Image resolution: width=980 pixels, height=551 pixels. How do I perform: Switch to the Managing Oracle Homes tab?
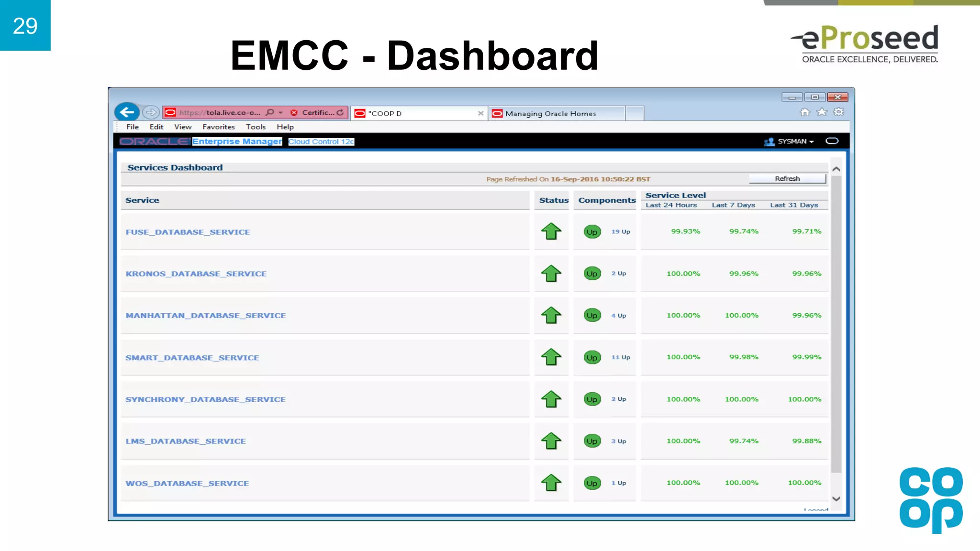(557, 113)
